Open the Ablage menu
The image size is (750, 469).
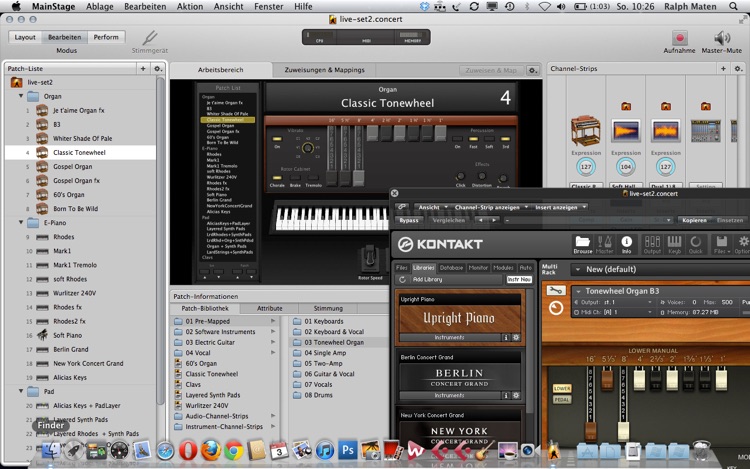pos(100,6)
